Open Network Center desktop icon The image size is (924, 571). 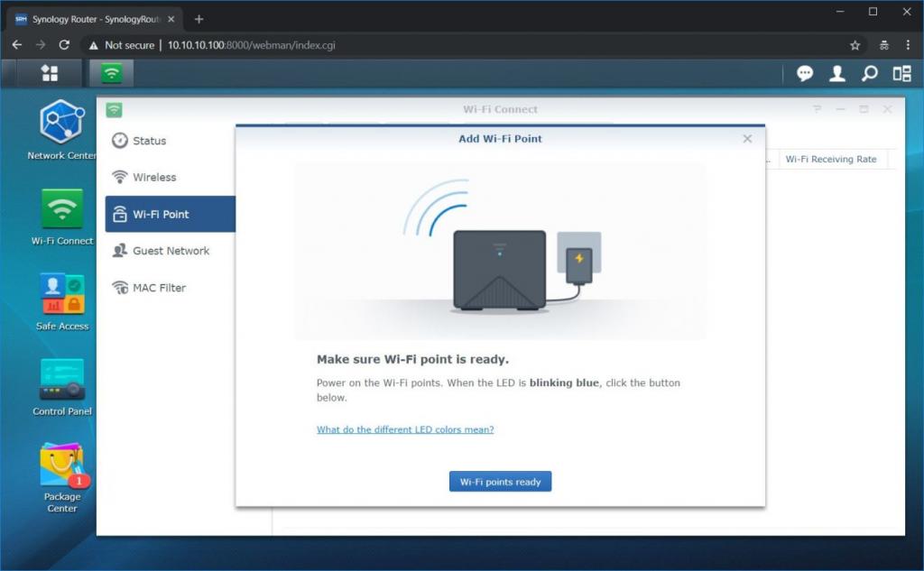[x=61, y=123]
